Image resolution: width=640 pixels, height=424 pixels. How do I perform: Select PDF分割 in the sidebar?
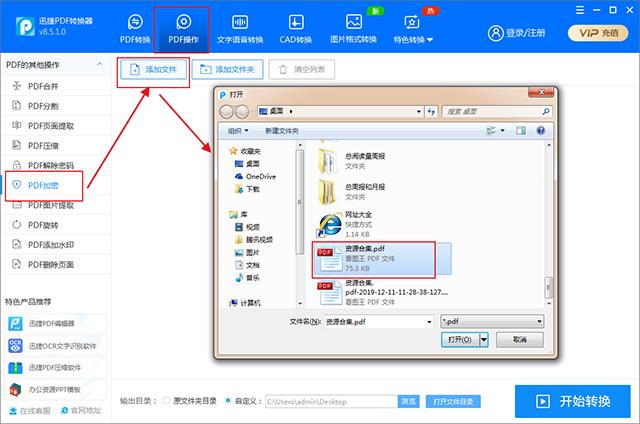click(56, 106)
